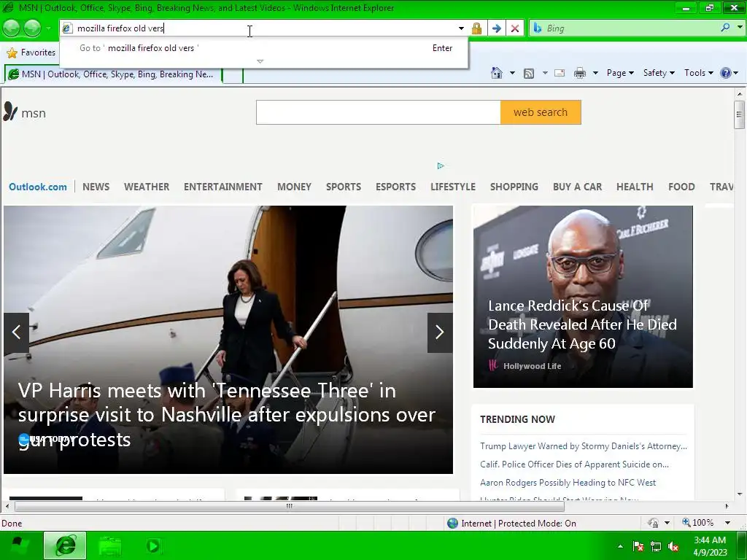
Task: Go to the NEWS section
Action: point(96,187)
